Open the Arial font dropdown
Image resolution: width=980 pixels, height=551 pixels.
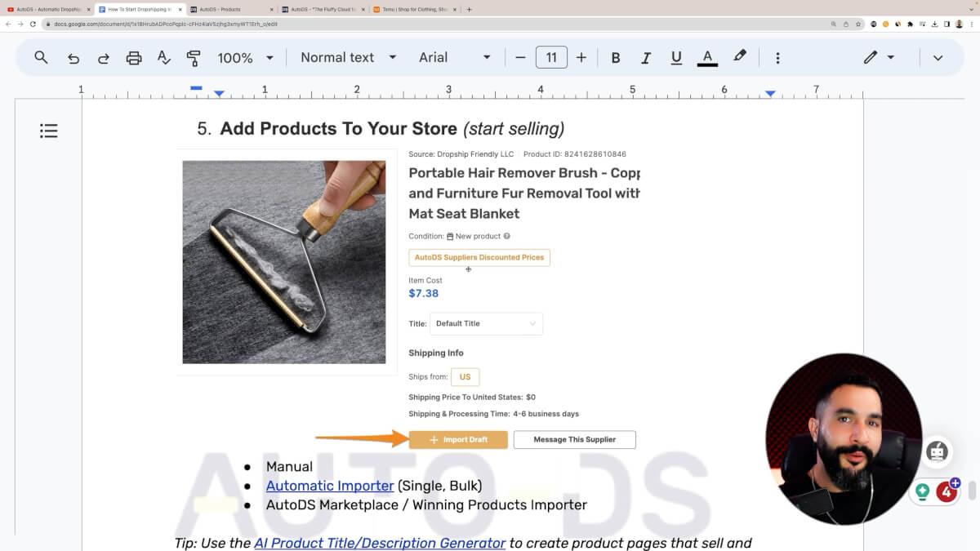click(455, 57)
